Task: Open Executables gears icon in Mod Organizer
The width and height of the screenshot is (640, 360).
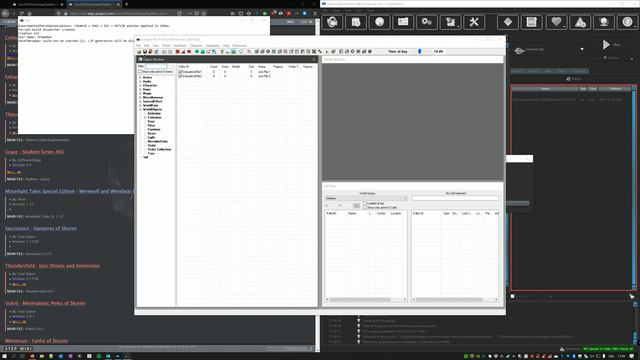Action: (x=427, y=22)
